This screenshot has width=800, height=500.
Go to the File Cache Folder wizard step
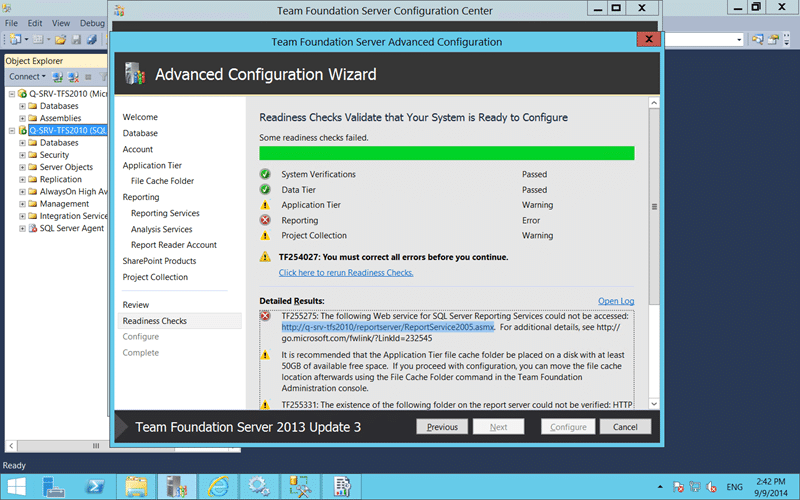pyautogui.click(x=162, y=181)
